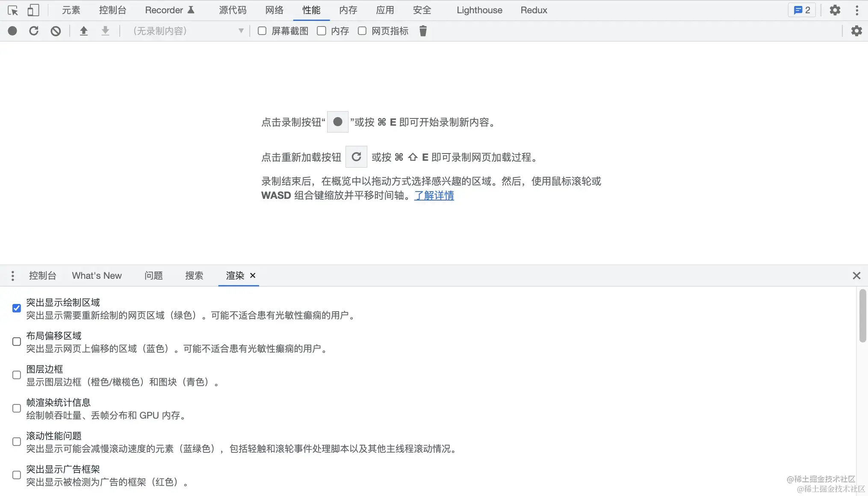Disable 突出显示绘制区域 highlighting
The height and width of the screenshot is (496, 868).
(16, 308)
